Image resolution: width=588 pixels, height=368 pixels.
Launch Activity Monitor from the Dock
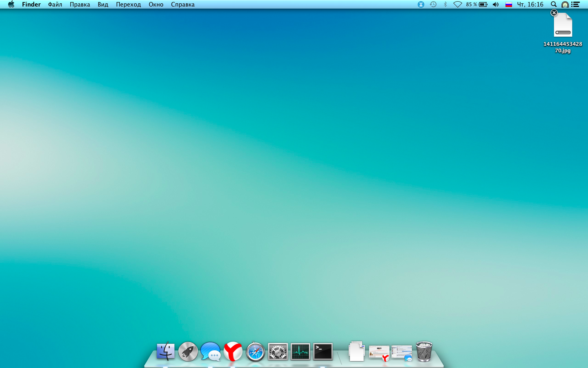click(x=300, y=352)
